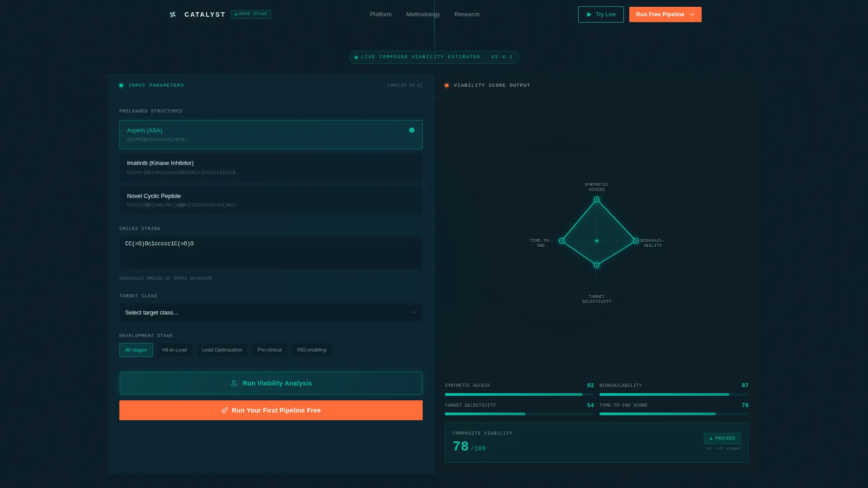The height and width of the screenshot is (488, 868).
Task: Click the Target Selectivity value 54
Action: (x=590, y=405)
